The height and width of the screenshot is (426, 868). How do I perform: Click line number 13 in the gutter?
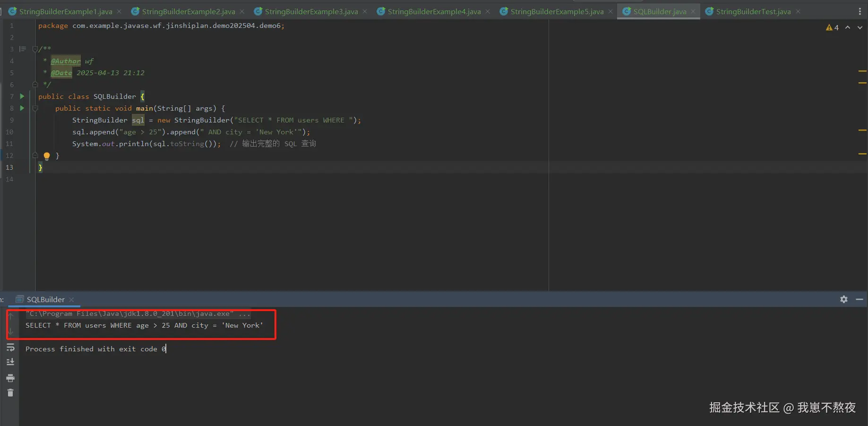pos(9,167)
